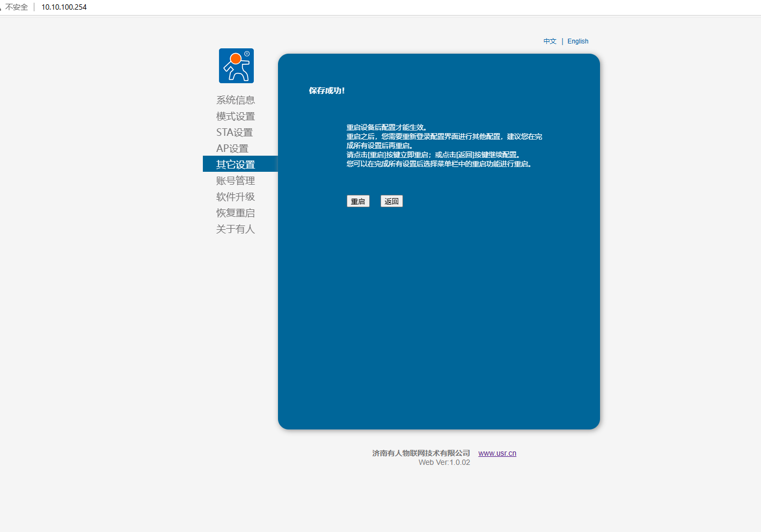Select the highlighted 其它设置 menu item
Viewport: 761px width, 532px height.
[235, 164]
